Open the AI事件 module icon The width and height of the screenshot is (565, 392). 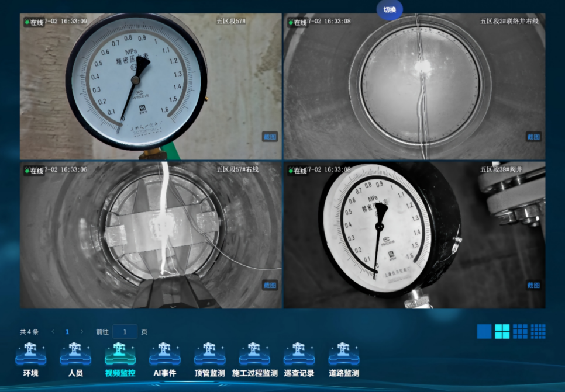165,353
